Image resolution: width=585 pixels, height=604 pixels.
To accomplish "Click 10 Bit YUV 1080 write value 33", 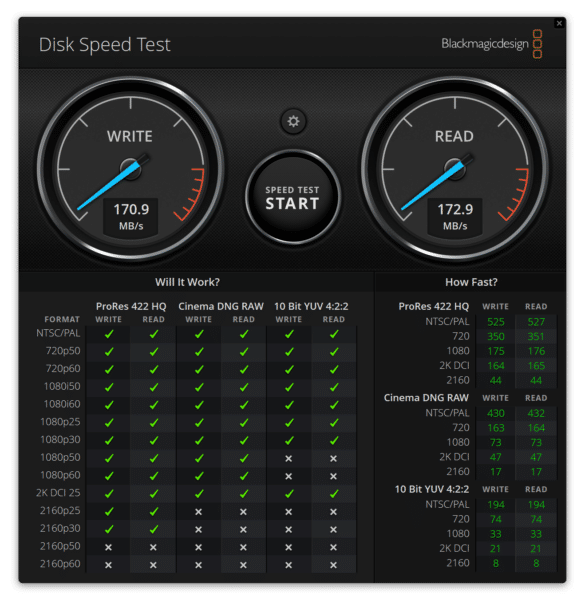I will click(496, 534).
